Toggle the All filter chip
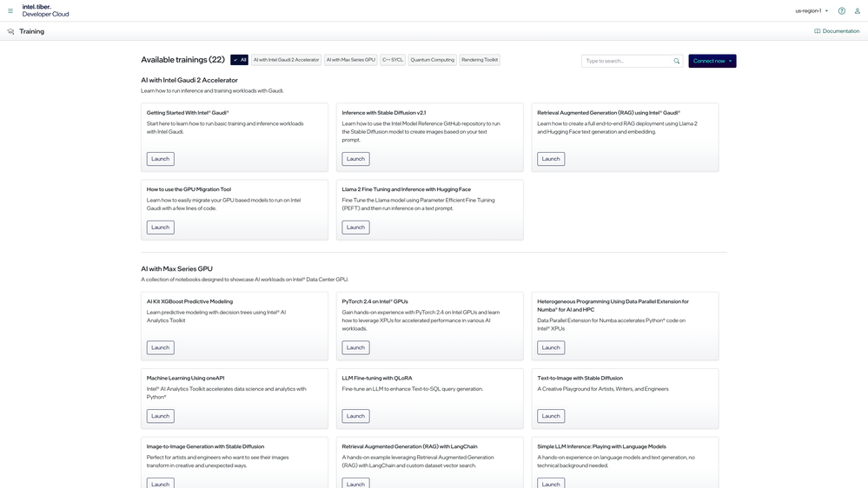 coord(240,60)
